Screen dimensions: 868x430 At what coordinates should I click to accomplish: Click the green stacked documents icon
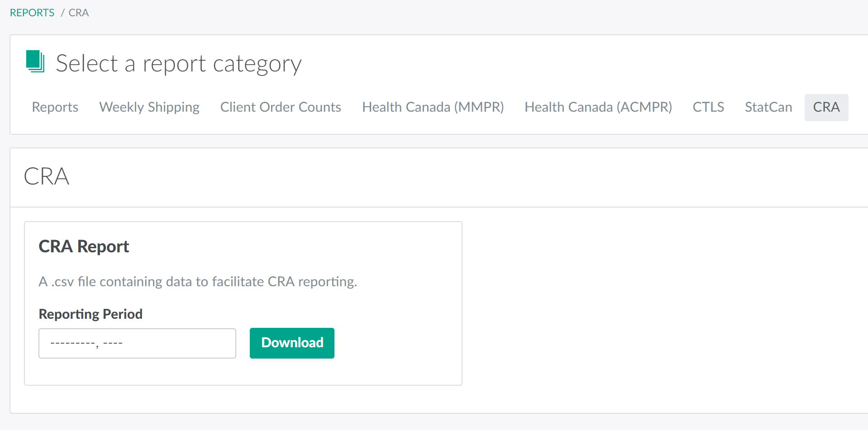[35, 61]
